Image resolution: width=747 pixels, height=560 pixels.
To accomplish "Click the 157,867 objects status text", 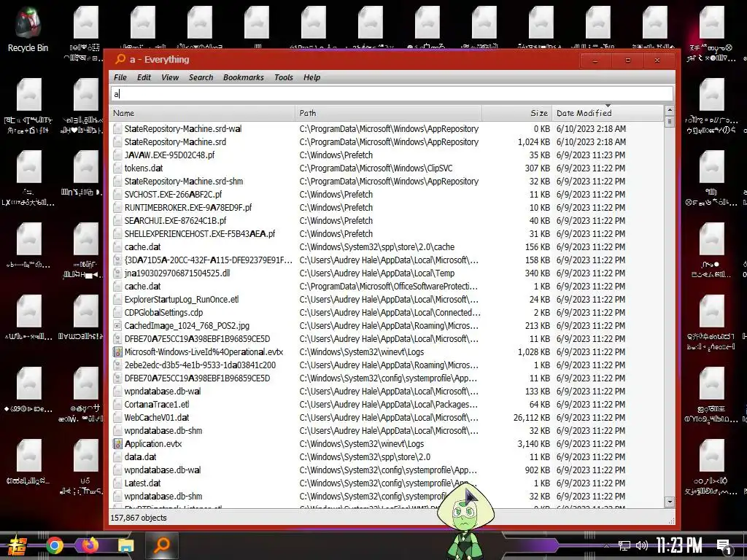I will [139, 518].
